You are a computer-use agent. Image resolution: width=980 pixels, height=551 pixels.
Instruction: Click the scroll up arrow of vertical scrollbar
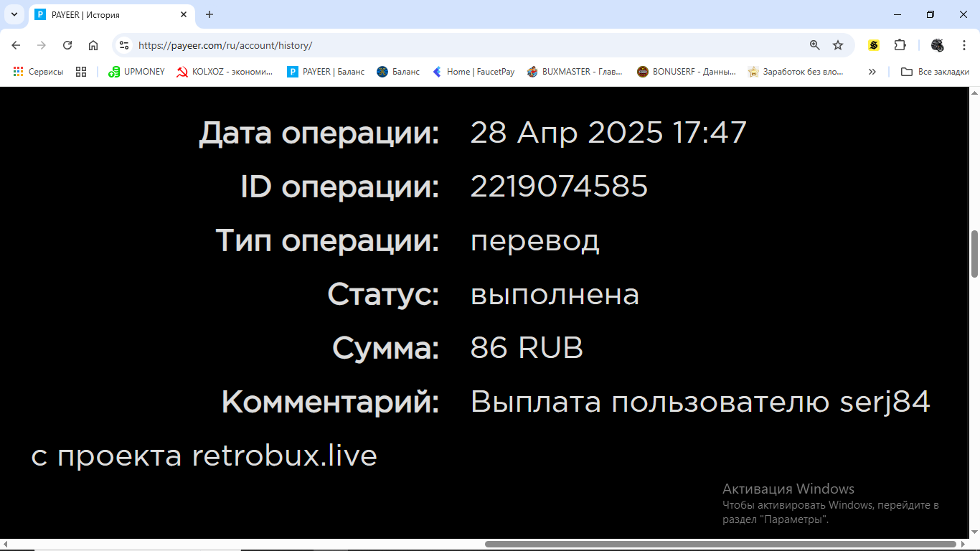[x=974, y=93]
